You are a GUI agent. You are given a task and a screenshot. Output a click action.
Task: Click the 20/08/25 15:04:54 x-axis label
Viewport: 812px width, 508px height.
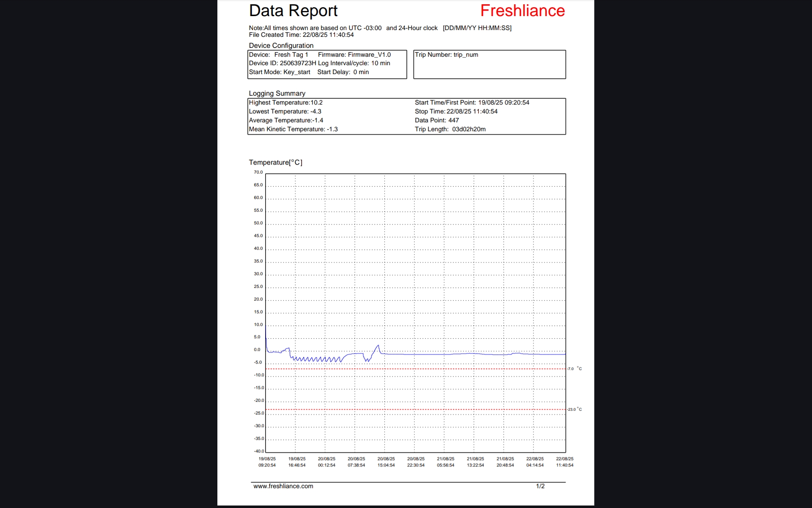click(386, 462)
